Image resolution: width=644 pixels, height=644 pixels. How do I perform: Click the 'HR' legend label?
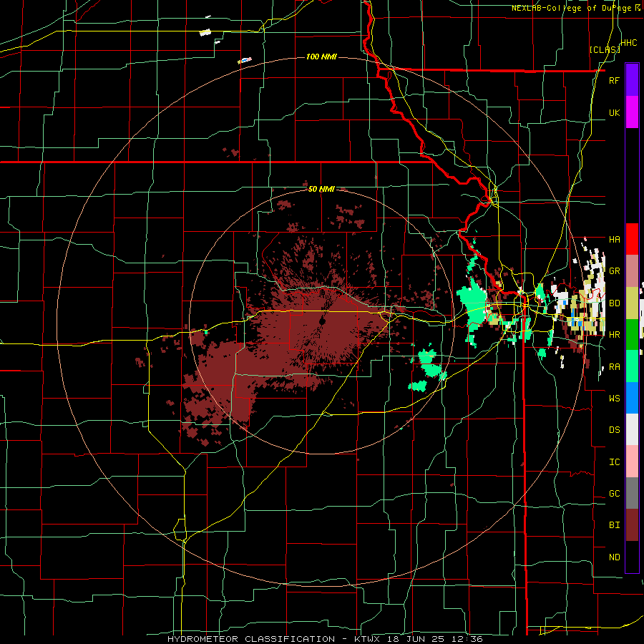[614, 335]
